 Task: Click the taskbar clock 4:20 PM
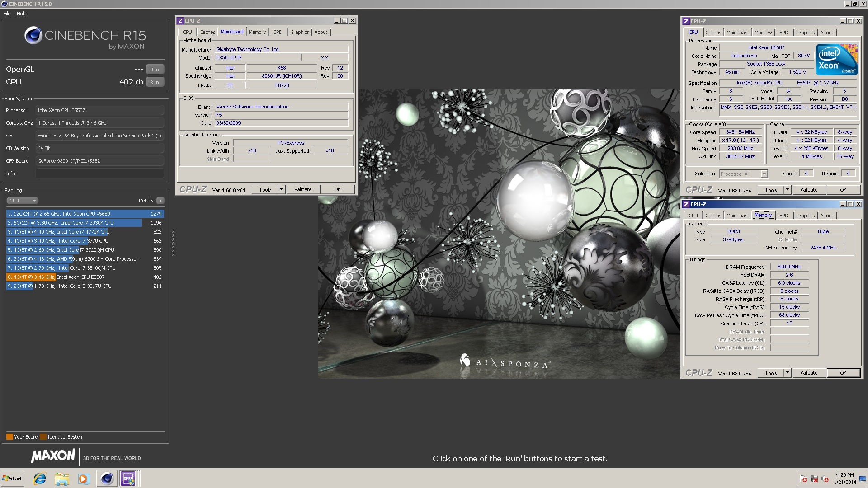(844, 475)
